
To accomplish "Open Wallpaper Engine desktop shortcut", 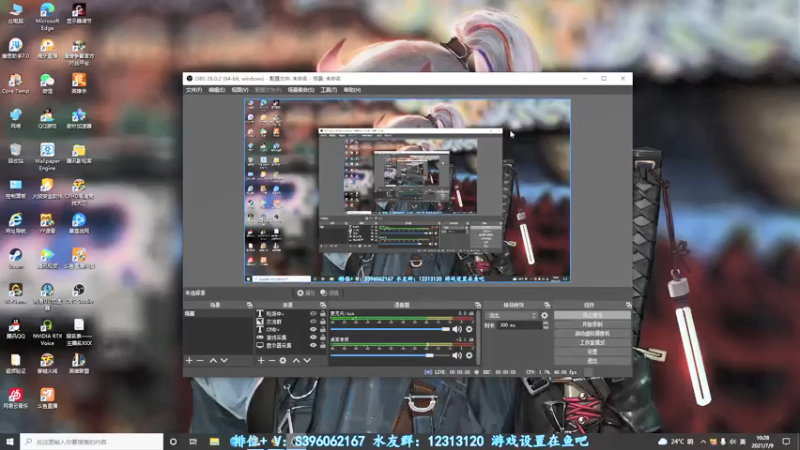I will (x=47, y=156).
